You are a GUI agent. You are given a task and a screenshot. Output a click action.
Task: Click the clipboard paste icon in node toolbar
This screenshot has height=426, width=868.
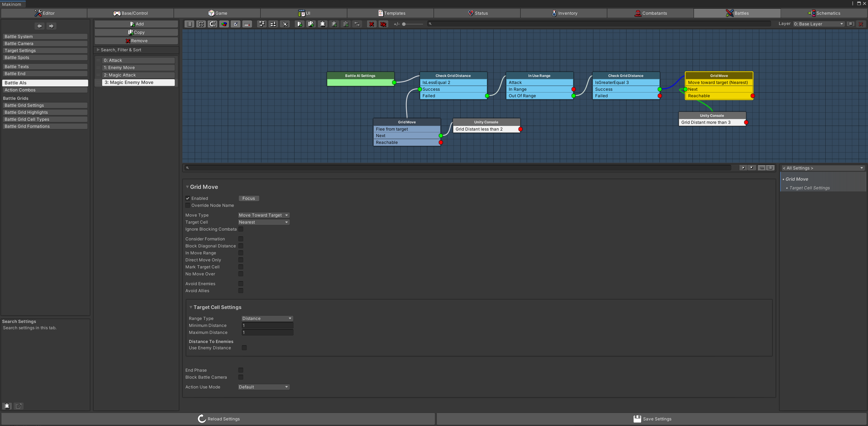coord(322,24)
